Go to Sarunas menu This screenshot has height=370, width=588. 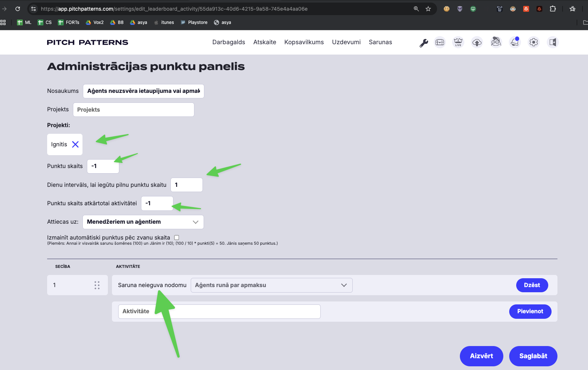[380, 42]
